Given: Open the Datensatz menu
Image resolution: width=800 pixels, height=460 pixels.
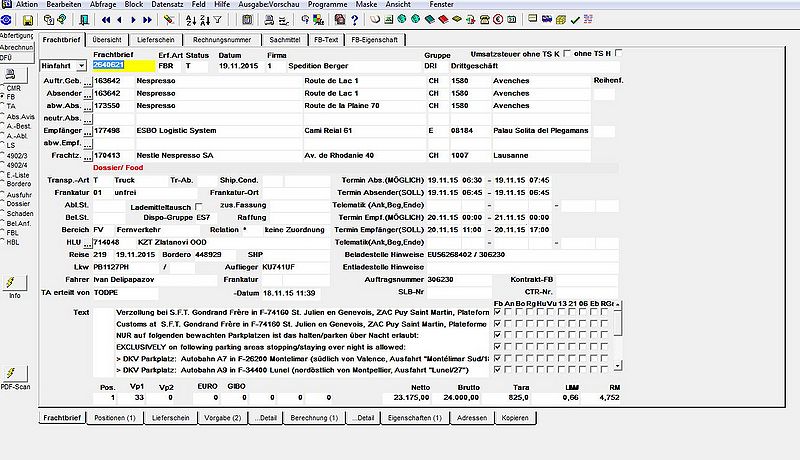Looking at the screenshot, I should [x=167, y=4].
